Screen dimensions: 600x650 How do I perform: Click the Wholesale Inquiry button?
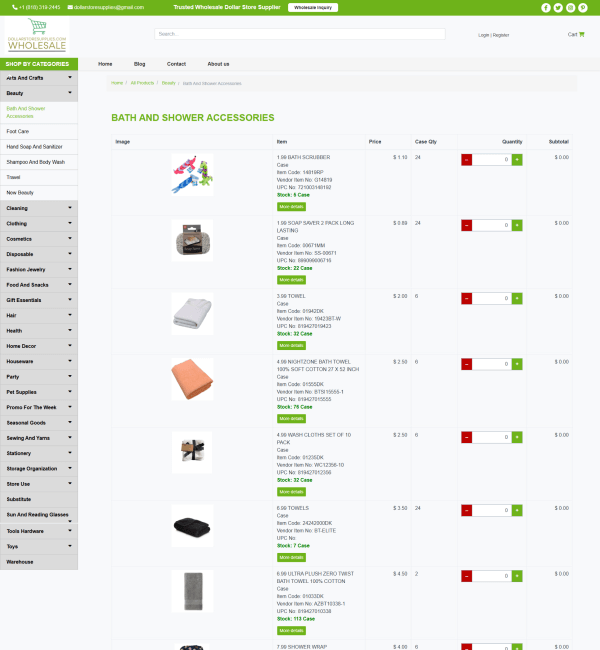[x=312, y=7]
